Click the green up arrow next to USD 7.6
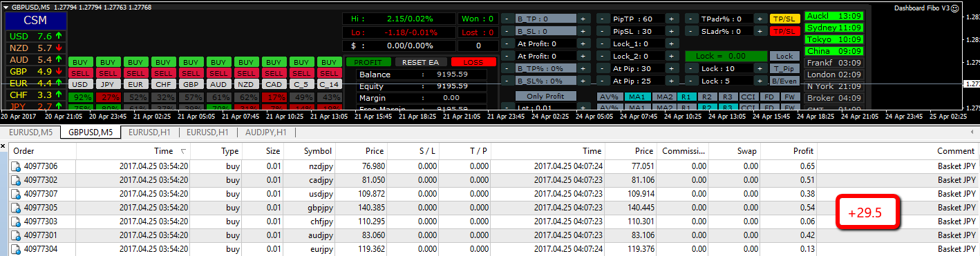Viewport: 980px width, 256px height. tap(59, 36)
